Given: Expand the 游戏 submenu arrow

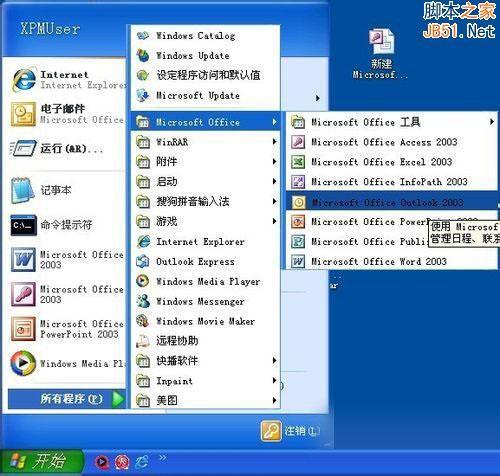Looking at the screenshot, I should [x=274, y=221].
